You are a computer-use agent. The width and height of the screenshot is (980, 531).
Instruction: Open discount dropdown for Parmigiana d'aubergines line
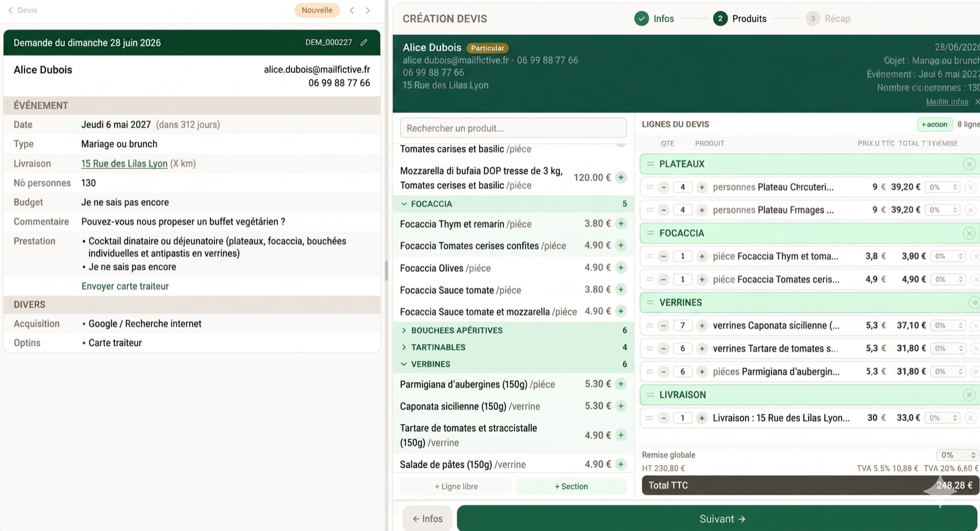(948, 372)
